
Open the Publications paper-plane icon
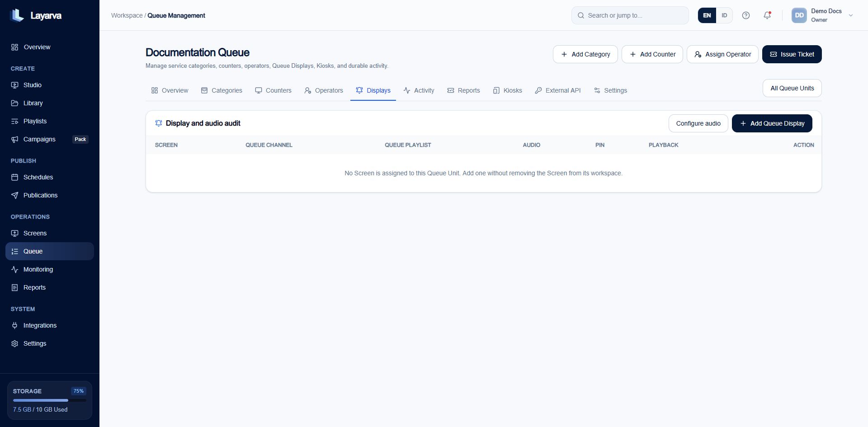pos(14,195)
